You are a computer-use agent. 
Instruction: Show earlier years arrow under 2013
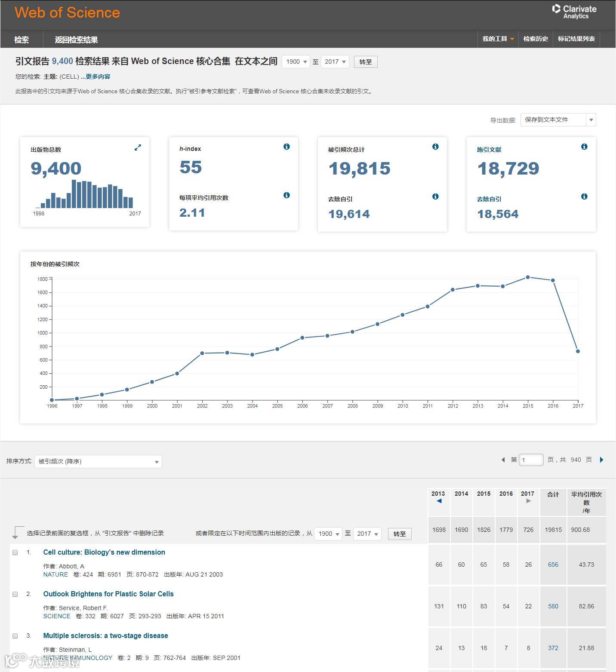[x=439, y=501]
